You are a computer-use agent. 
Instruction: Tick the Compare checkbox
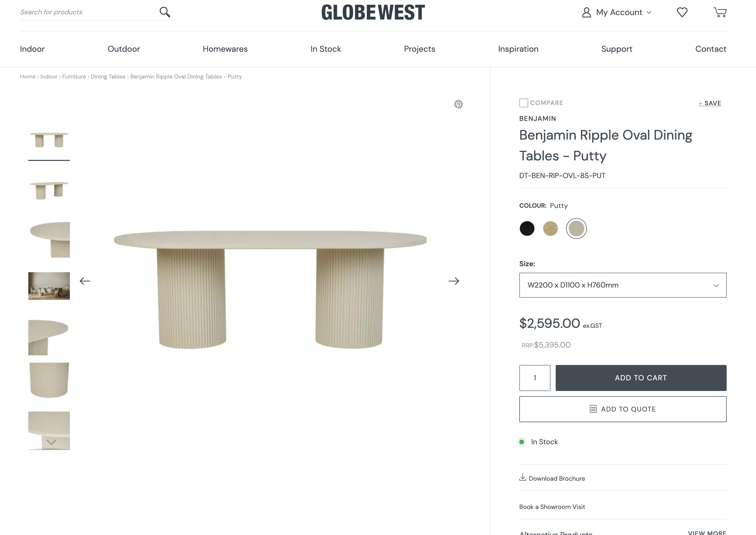(523, 103)
